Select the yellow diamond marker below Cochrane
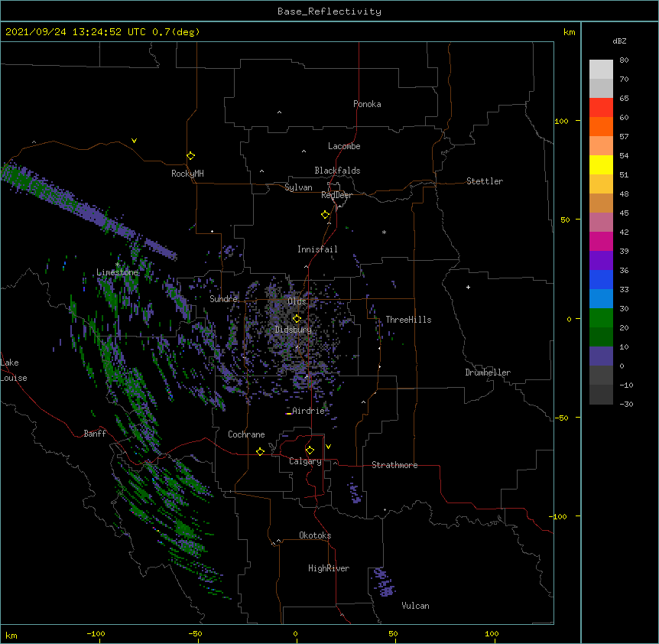The height and width of the screenshot is (644, 659). tap(260, 451)
